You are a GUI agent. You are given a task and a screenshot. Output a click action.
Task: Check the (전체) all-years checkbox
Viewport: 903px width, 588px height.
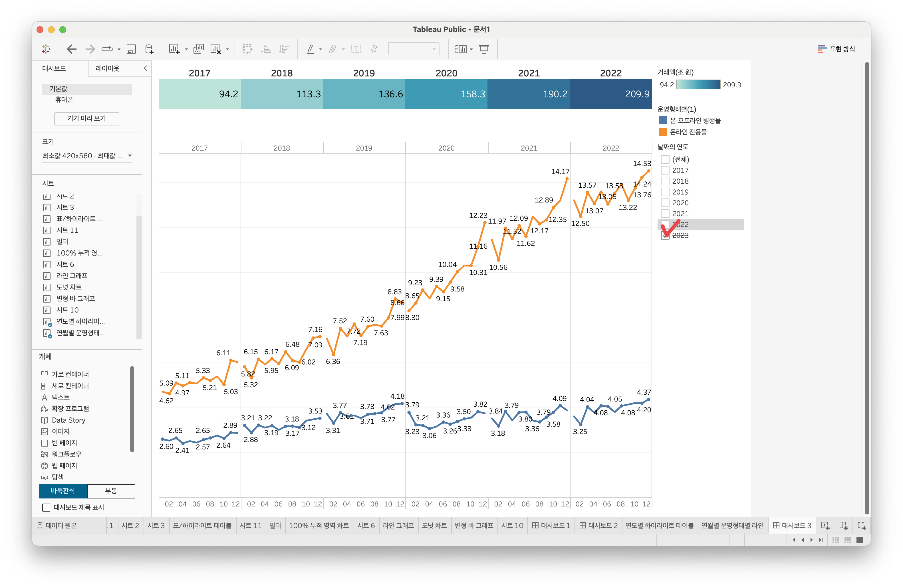pyautogui.click(x=665, y=159)
